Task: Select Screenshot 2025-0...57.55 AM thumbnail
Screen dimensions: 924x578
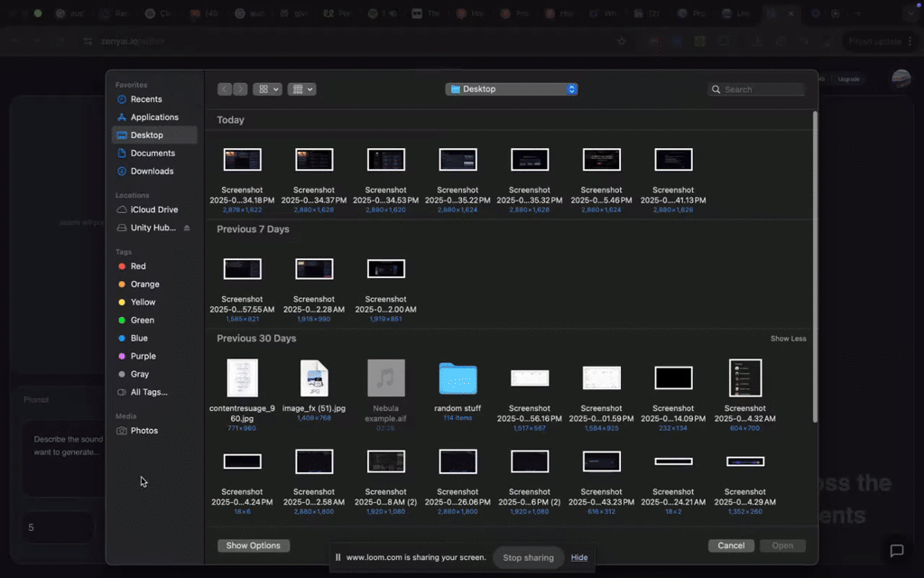Action: pos(242,269)
